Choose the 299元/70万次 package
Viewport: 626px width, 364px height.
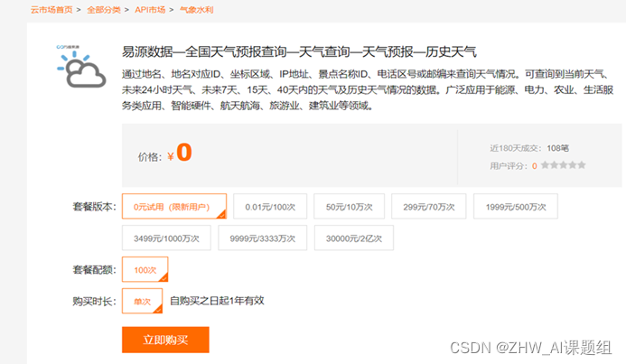[429, 206]
